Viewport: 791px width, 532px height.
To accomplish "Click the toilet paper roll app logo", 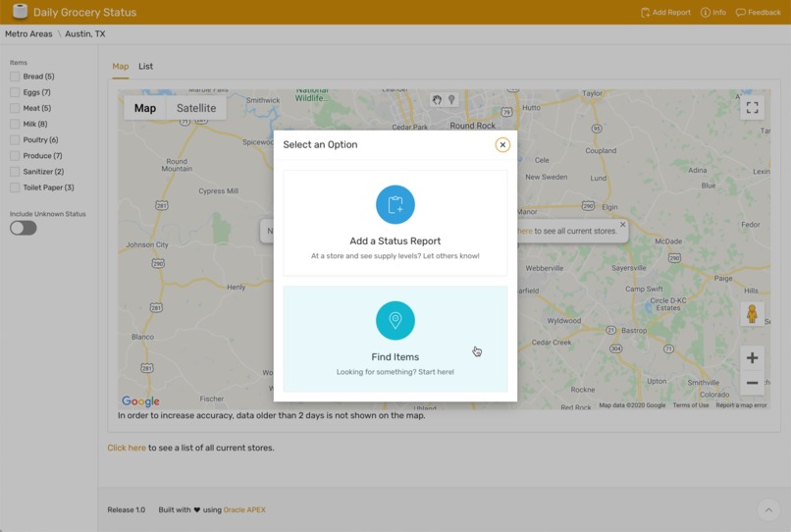I will click(x=20, y=11).
